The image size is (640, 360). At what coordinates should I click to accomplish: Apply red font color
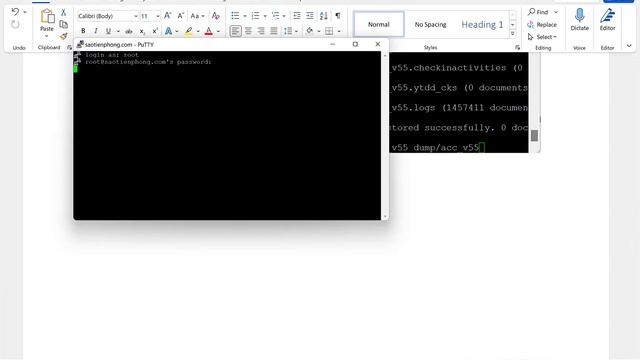(x=209, y=31)
